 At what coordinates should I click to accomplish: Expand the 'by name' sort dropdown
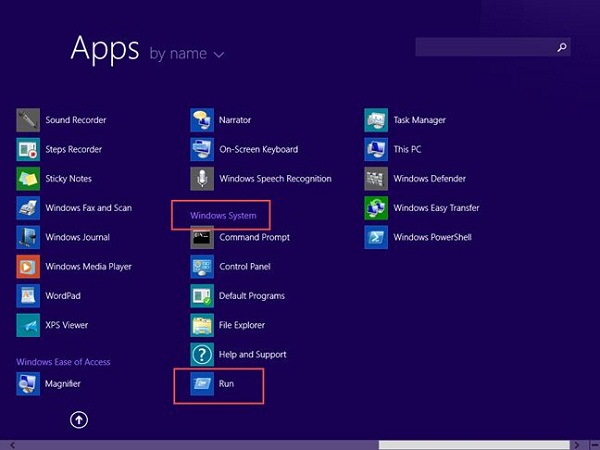click(x=187, y=54)
